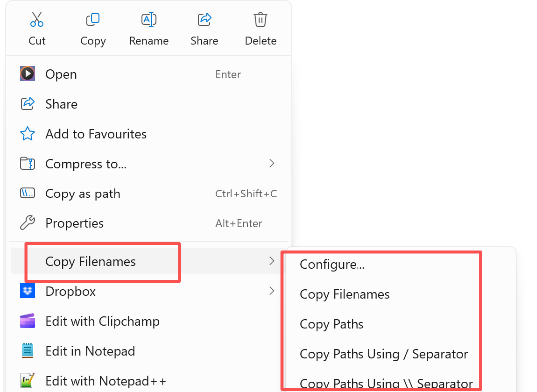The image size is (537, 392).
Task: Click the Properties wrench icon
Action: [27, 223]
